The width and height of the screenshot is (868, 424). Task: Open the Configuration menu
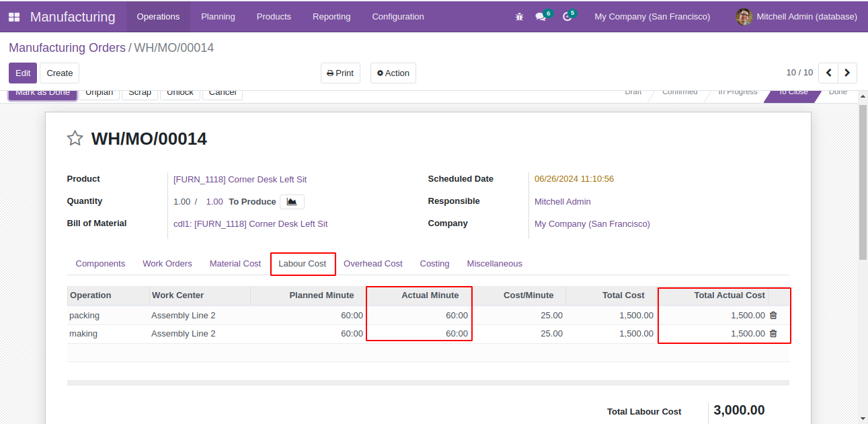click(398, 17)
